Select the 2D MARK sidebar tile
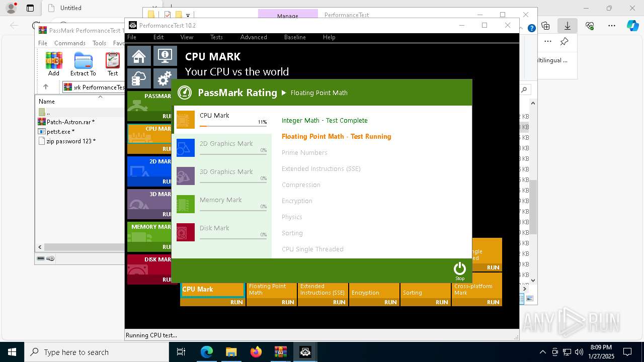644x362 pixels. click(149, 171)
